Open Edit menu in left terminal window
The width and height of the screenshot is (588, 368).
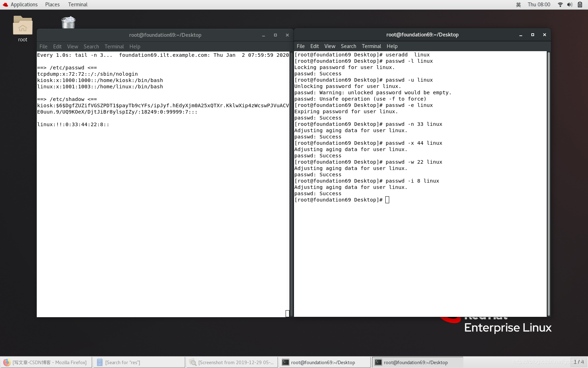[57, 47]
